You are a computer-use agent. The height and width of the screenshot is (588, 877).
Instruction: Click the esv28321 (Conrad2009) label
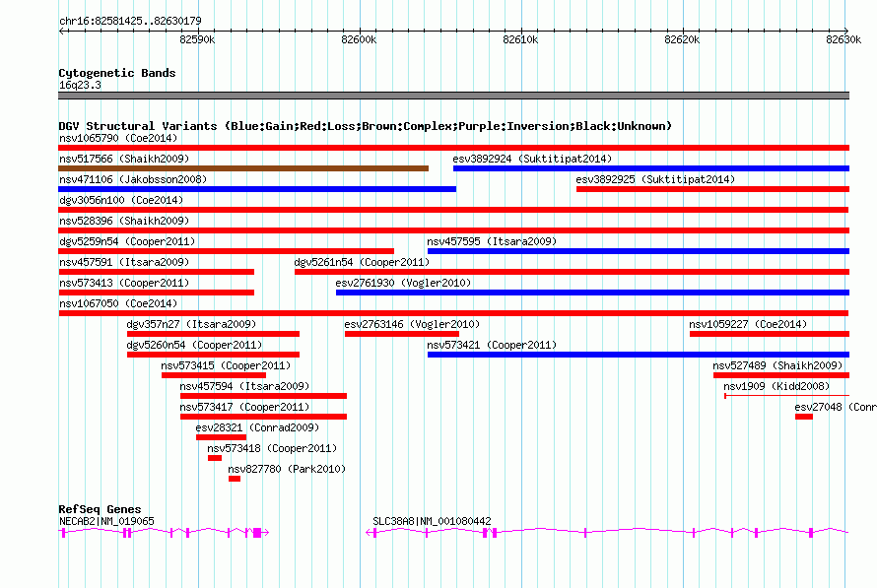[x=257, y=427]
